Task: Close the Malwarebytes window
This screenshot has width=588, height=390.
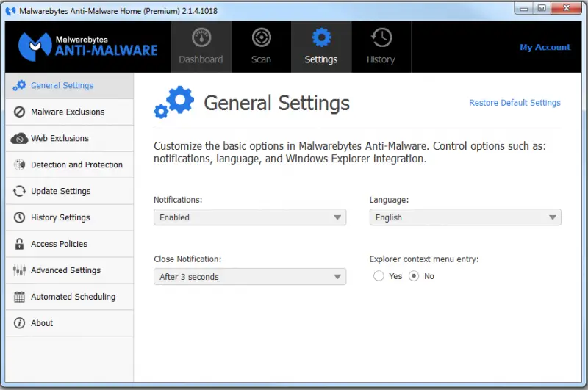Action: [567, 8]
